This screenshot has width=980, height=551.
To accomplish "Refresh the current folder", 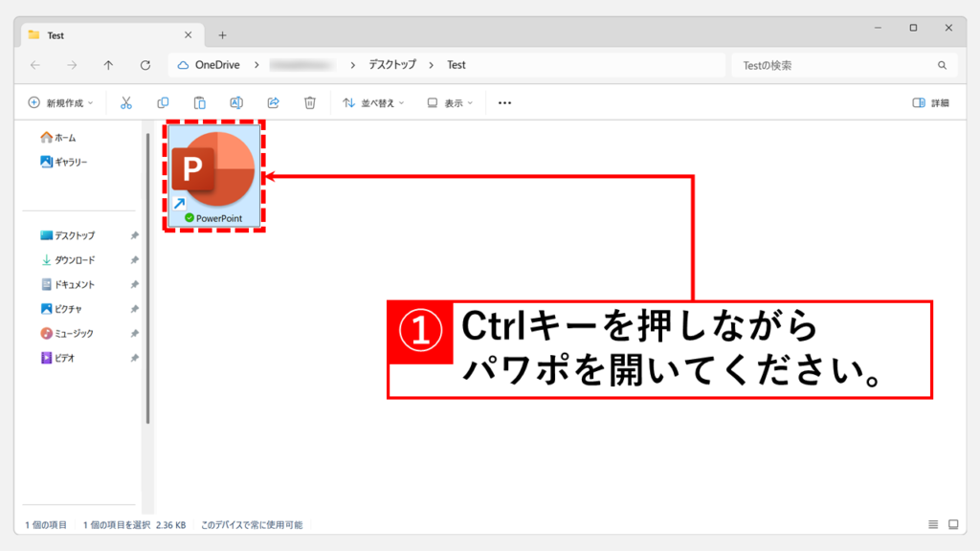I will [x=145, y=65].
